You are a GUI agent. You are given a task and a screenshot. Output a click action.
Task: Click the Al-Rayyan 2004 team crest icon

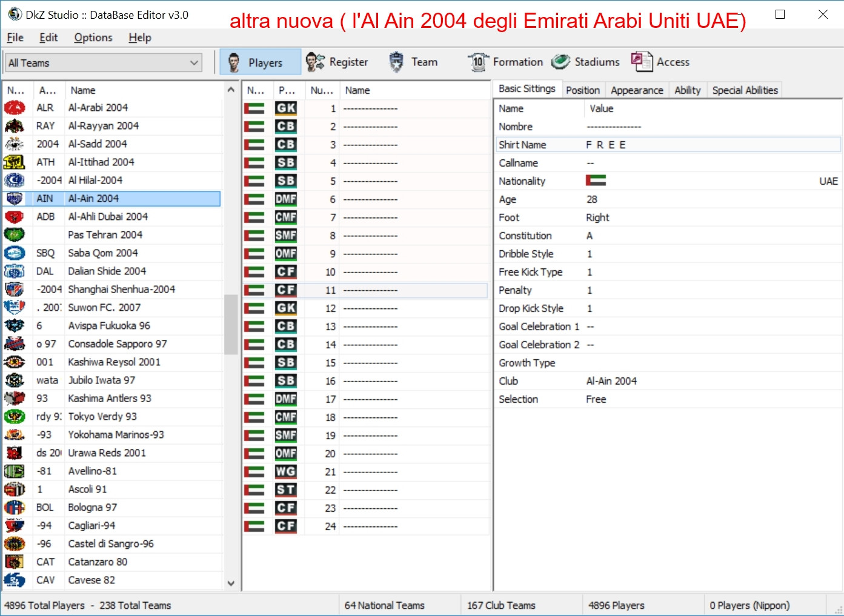pos(15,126)
